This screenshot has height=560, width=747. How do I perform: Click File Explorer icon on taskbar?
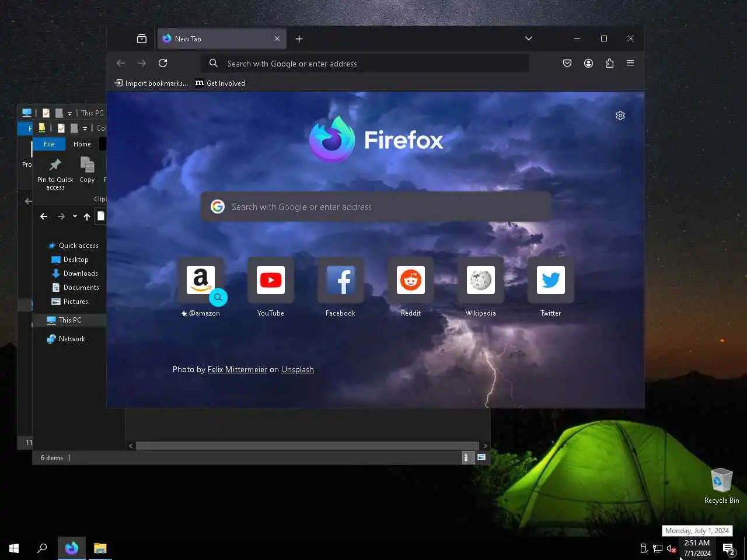100,548
